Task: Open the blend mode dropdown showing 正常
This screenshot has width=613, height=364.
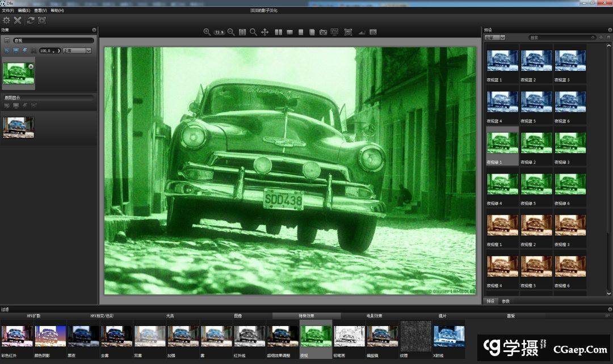Action: [x=77, y=50]
